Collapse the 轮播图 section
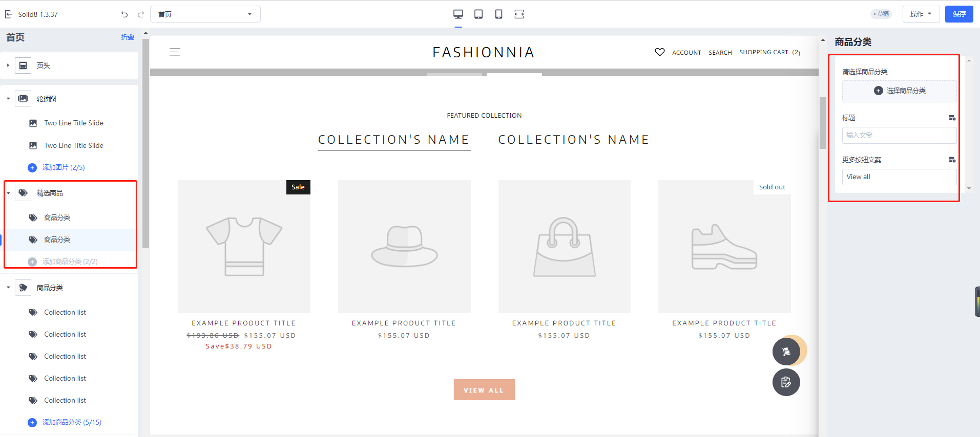The height and width of the screenshot is (437, 980). 8,99
